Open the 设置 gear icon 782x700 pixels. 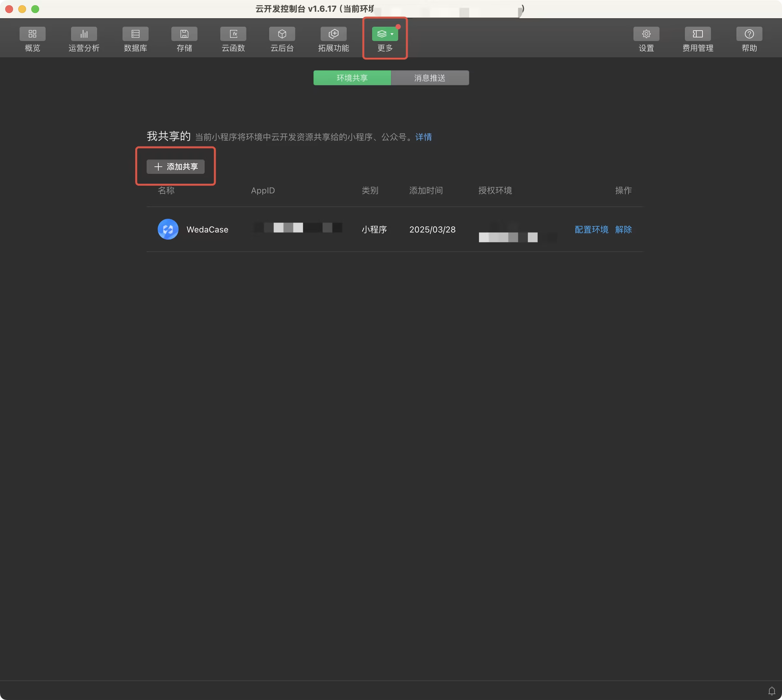pos(646,34)
